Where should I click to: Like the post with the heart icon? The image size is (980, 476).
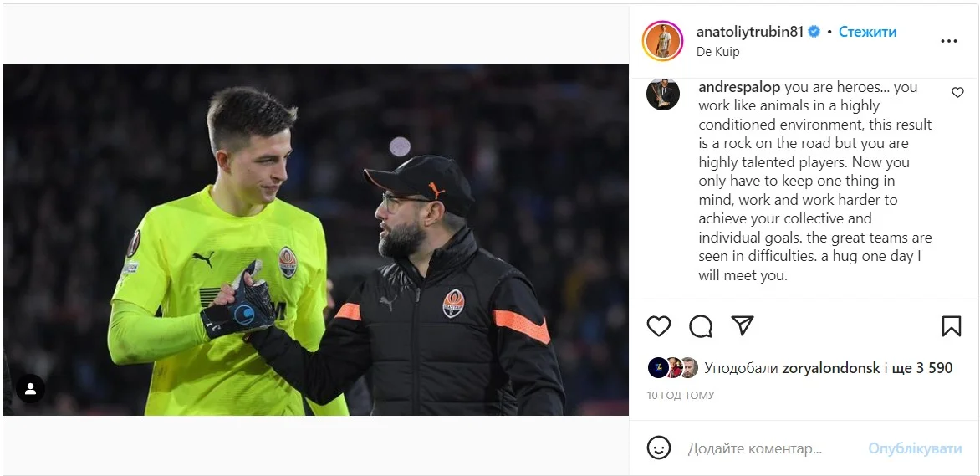pyautogui.click(x=659, y=325)
